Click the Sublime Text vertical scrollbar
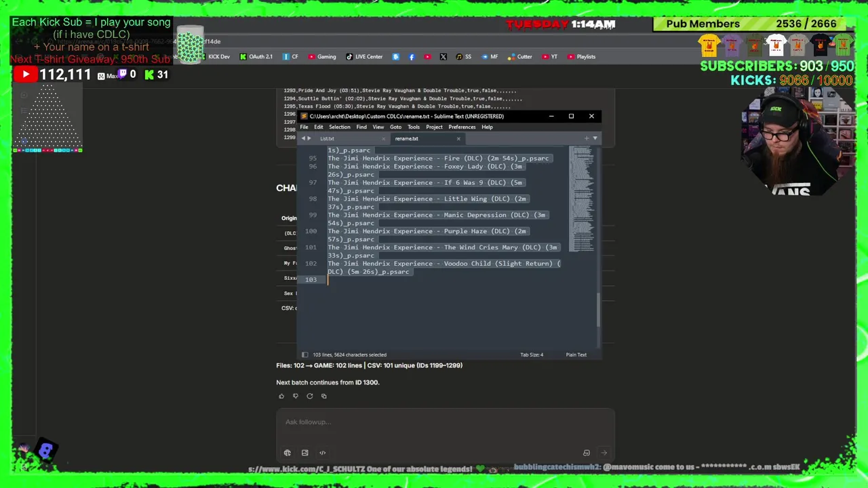868x488 pixels. point(598,308)
